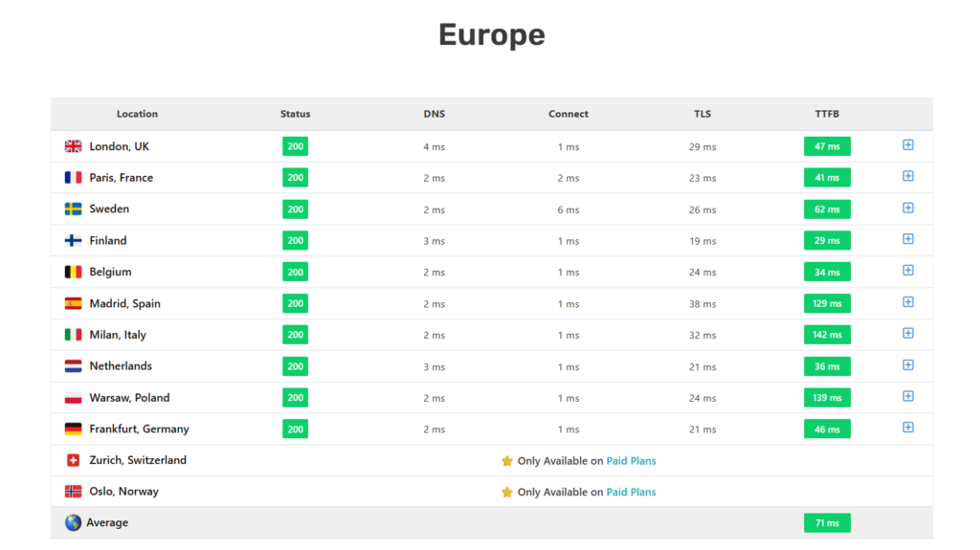Click the Norway flag icon
The width and height of the screenshot is (980, 550).
tap(73, 492)
